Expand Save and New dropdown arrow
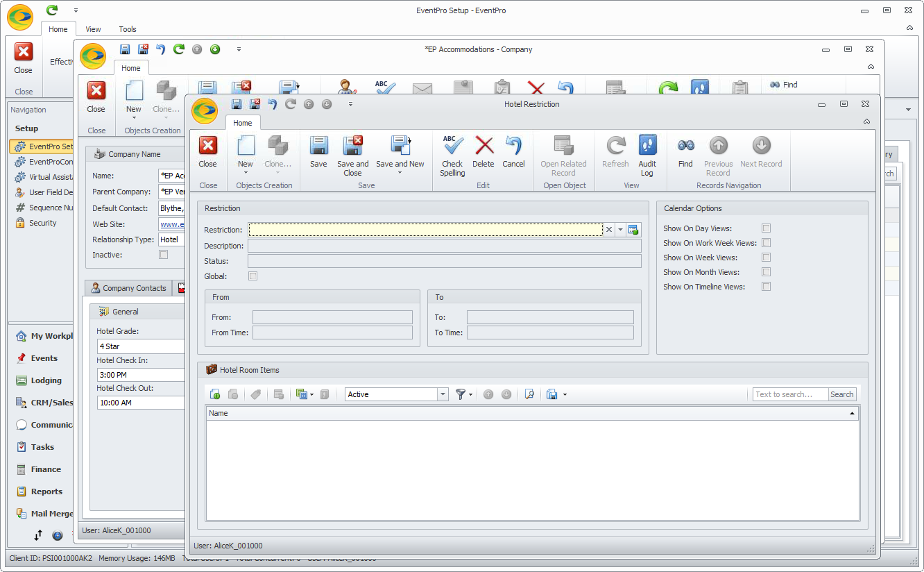This screenshot has width=924, height=572. pos(400,173)
